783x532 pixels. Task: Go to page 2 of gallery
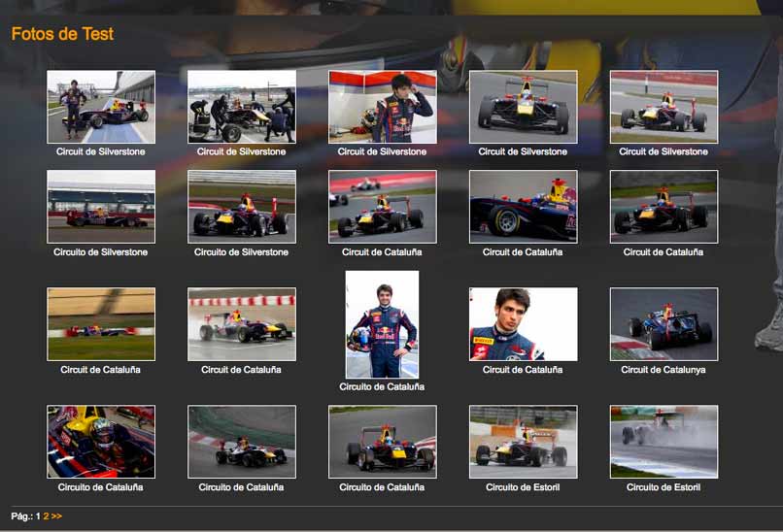[46, 516]
